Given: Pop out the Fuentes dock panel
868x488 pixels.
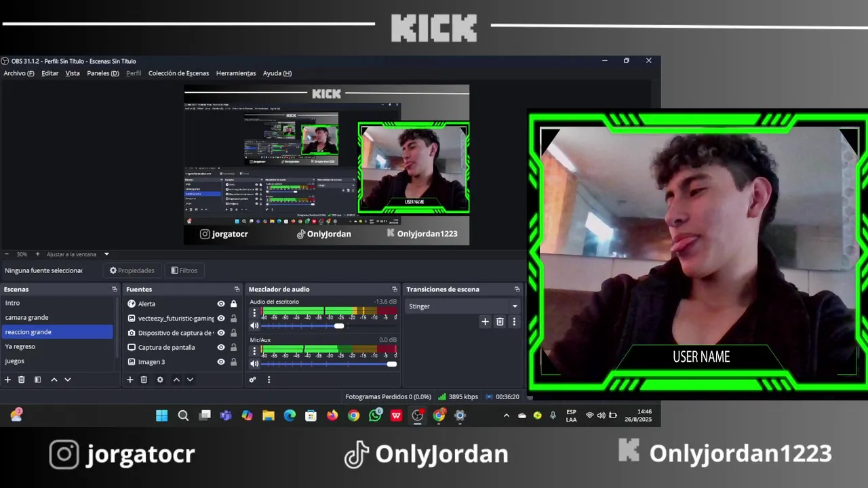Looking at the screenshot, I should click(x=237, y=289).
